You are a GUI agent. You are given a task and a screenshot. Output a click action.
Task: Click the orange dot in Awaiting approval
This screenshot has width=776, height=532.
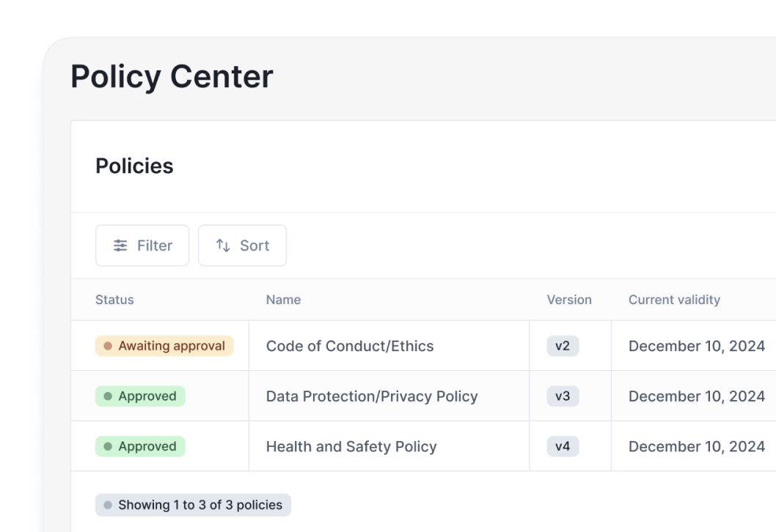108,346
